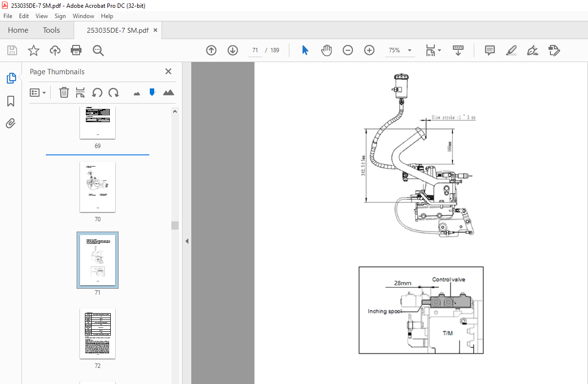Enlarge thumbnails with large mountain icon
The image size is (588, 384).
tap(168, 92)
